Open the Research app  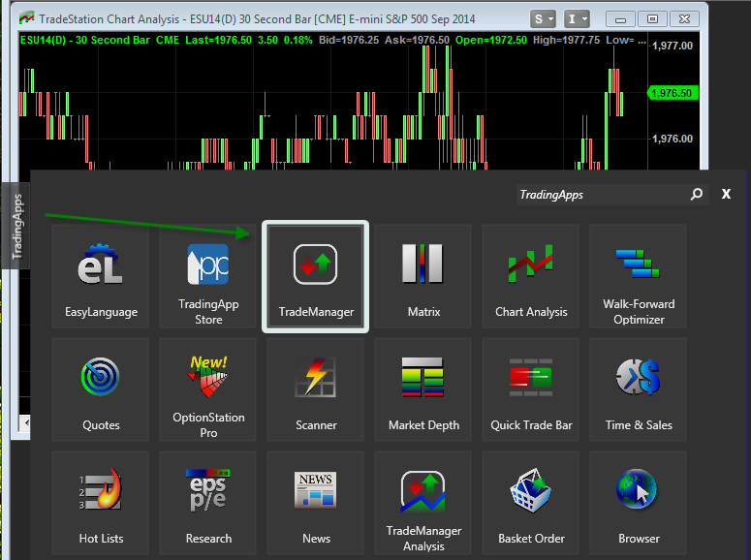[x=208, y=503]
